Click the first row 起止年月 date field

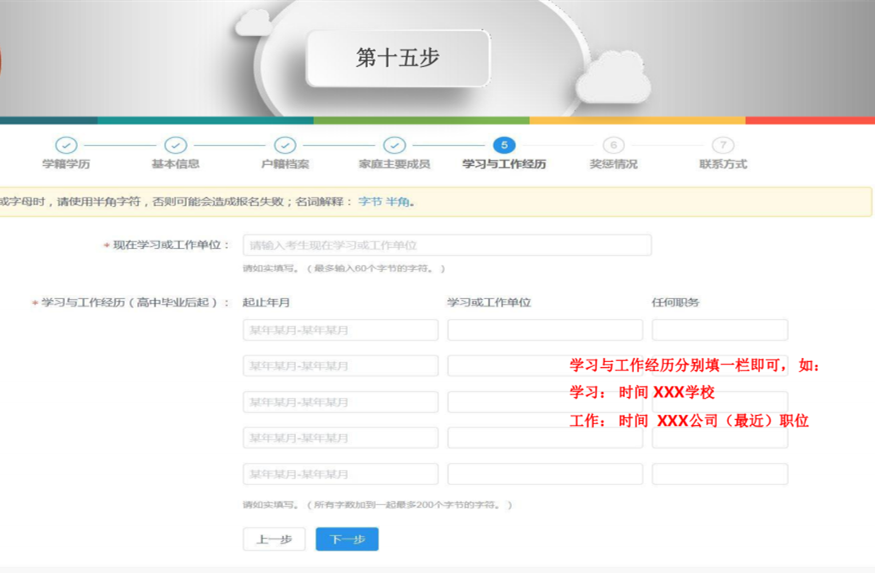coord(340,330)
